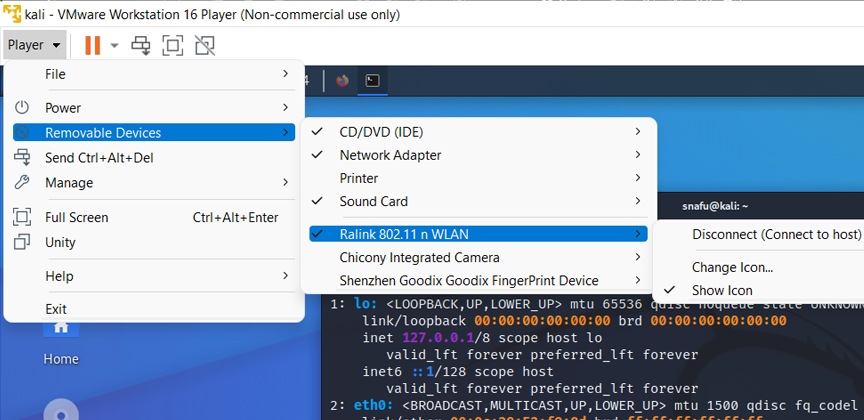Click Send Ctrl+Alt+Del toolbar icon
864x420 pixels.
(x=141, y=46)
